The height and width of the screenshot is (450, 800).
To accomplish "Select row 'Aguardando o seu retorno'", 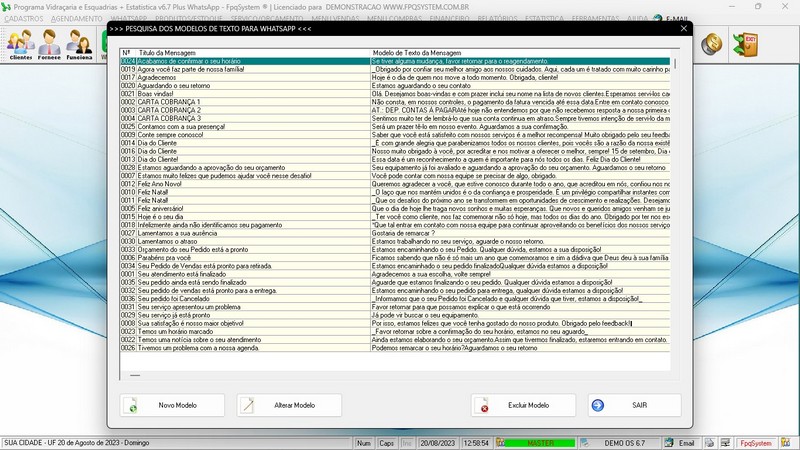I will [x=395, y=86].
